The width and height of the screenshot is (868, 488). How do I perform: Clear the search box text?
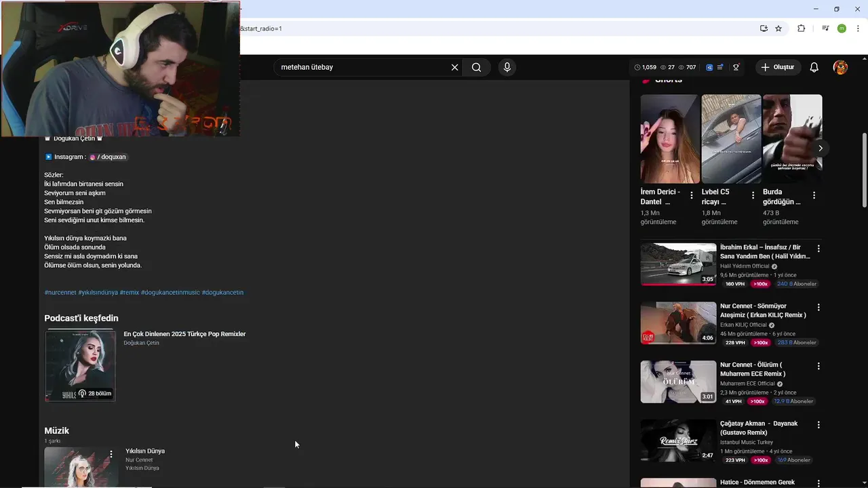[x=455, y=67]
